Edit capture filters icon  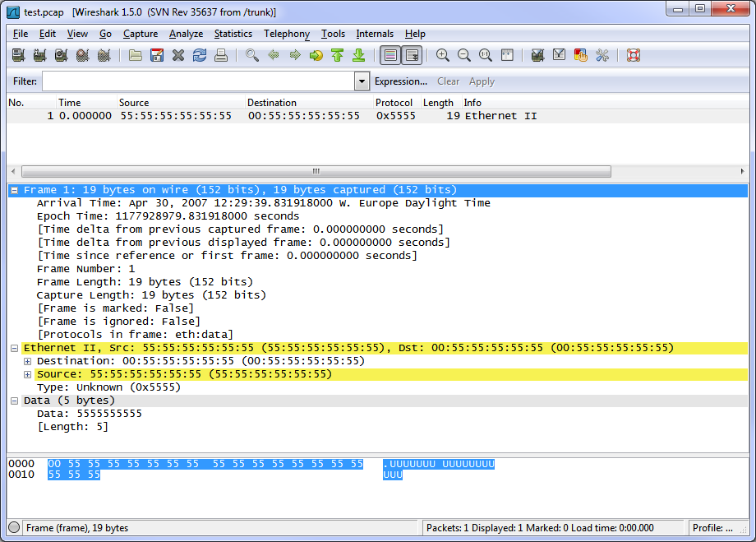point(537,55)
